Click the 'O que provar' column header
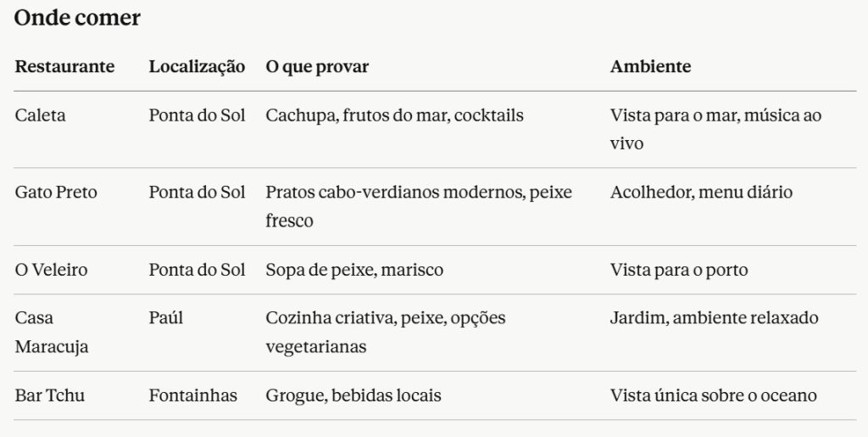The height and width of the screenshot is (437, 868). (317, 66)
